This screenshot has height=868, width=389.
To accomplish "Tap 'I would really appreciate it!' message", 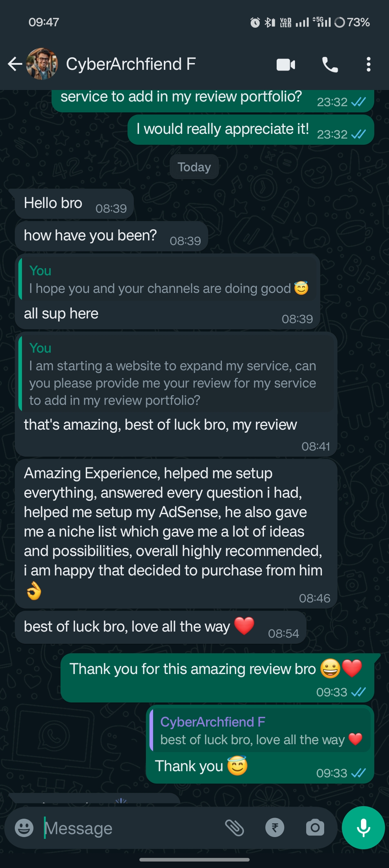I will (x=223, y=130).
